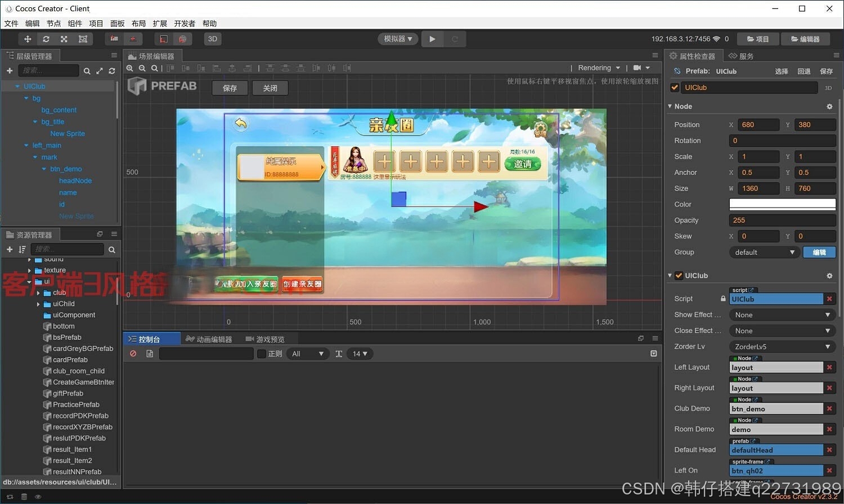This screenshot has height=504, width=844.
Task: Toggle the 3D scene view button
Action: (212, 39)
